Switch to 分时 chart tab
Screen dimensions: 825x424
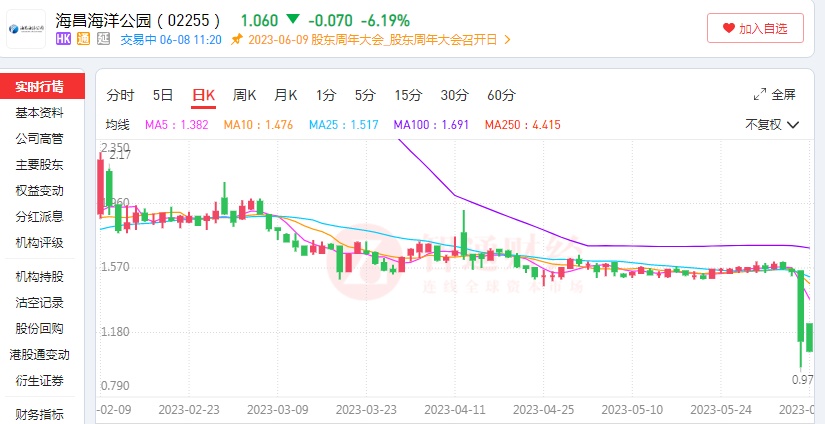[x=120, y=95]
